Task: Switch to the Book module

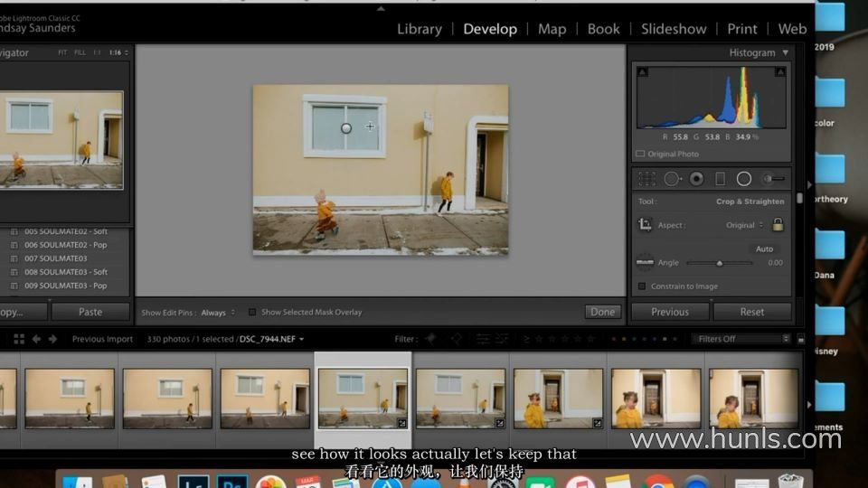Action: (x=603, y=29)
